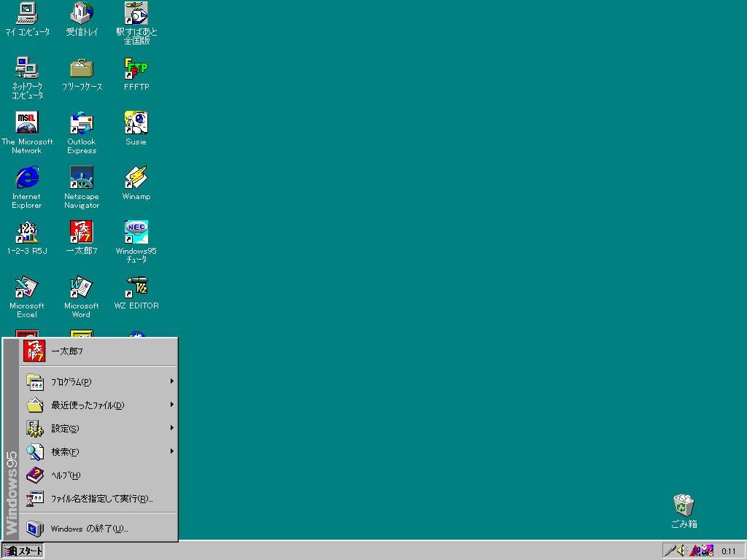Click the スタート Start button

click(23, 551)
